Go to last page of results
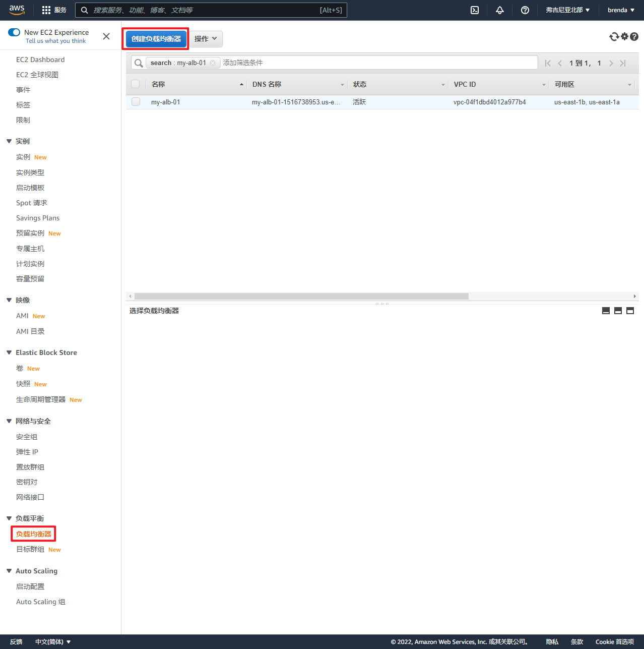This screenshot has height=649, width=644. 623,63
